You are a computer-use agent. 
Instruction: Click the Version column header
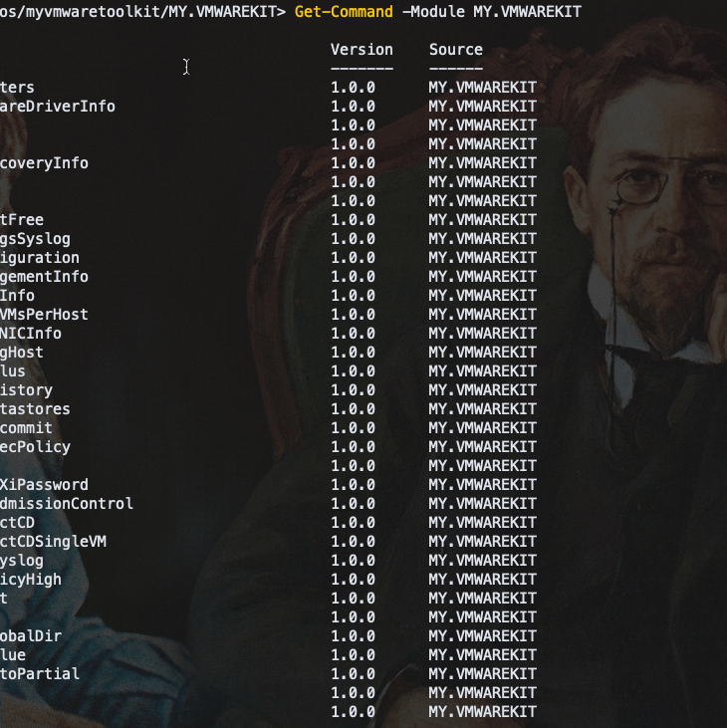point(362,49)
